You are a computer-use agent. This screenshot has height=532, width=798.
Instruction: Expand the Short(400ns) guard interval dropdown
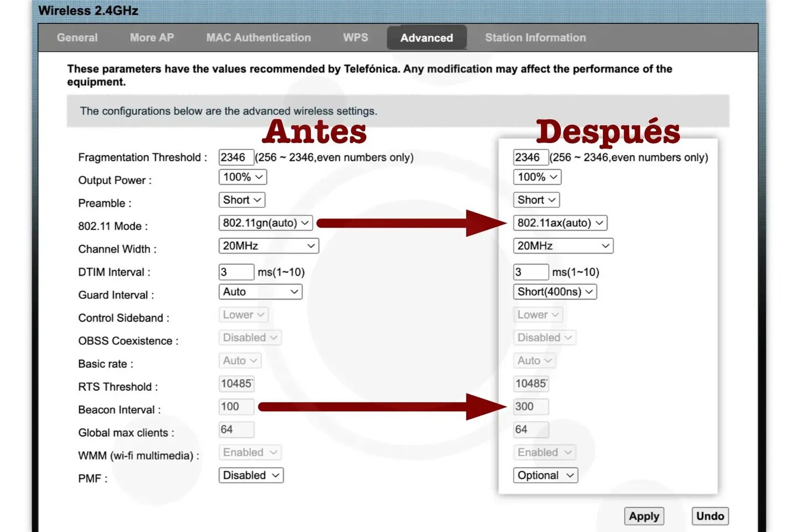pyautogui.click(x=555, y=292)
